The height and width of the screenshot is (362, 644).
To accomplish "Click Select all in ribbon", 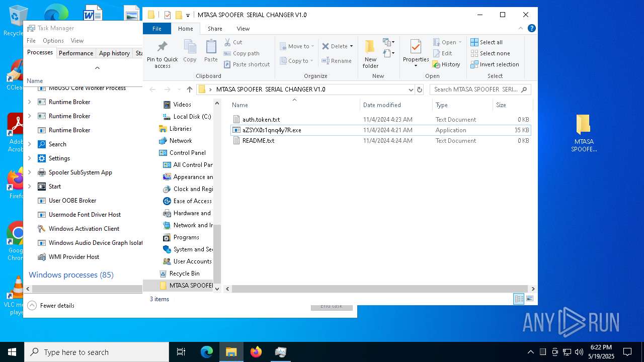I will click(x=487, y=42).
